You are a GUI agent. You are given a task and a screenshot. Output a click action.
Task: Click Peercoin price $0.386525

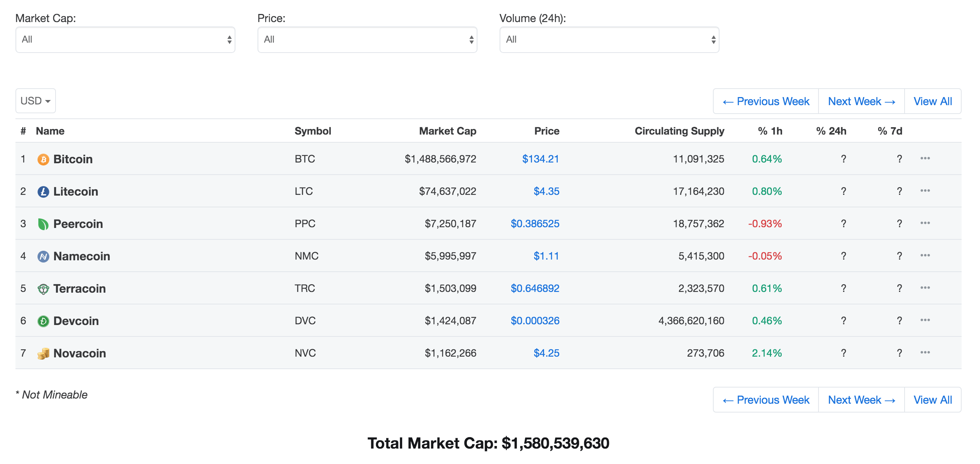pos(535,224)
